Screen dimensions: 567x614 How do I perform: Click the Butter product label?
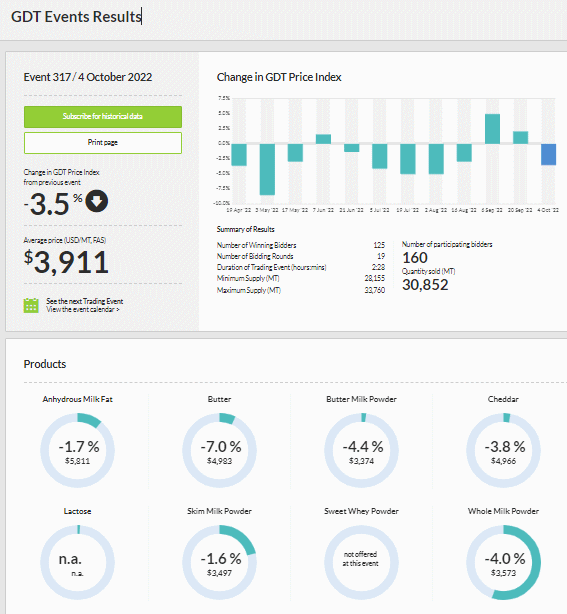point(219,399)
